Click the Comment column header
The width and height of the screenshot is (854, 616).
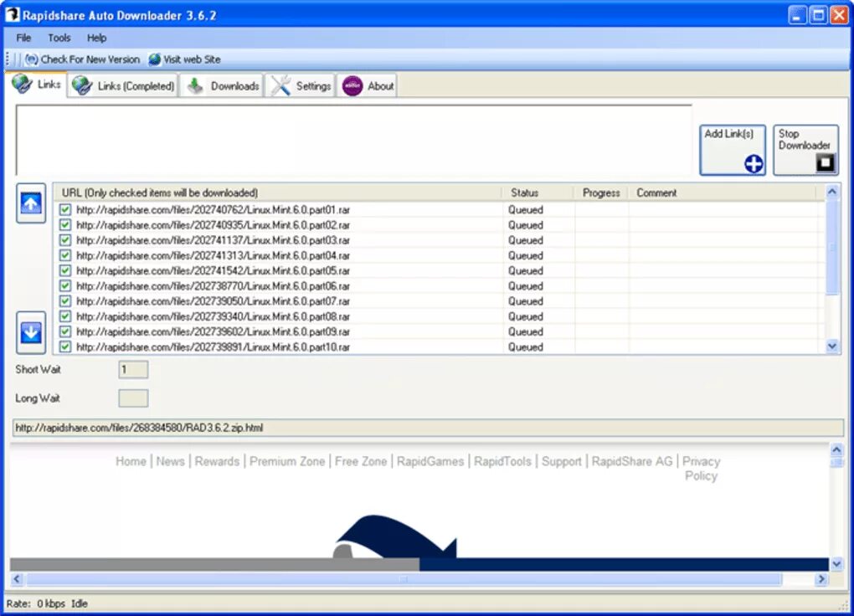[723, 192]
